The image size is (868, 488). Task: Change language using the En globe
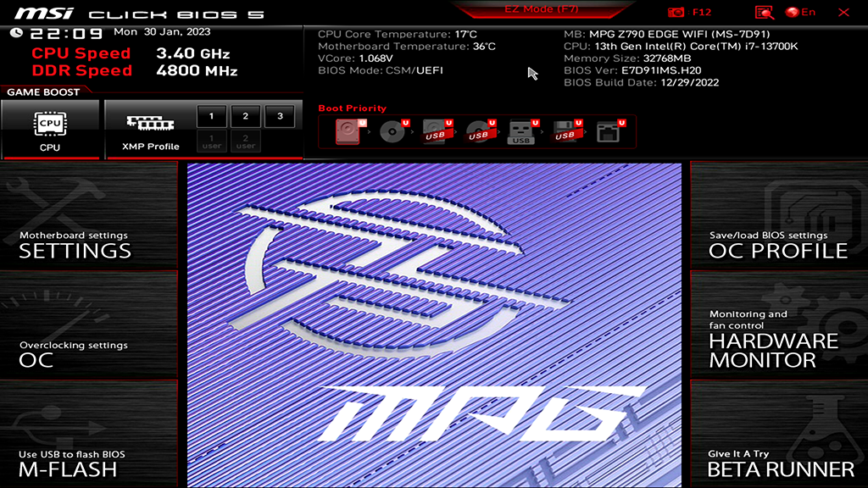tap(800, 12)
